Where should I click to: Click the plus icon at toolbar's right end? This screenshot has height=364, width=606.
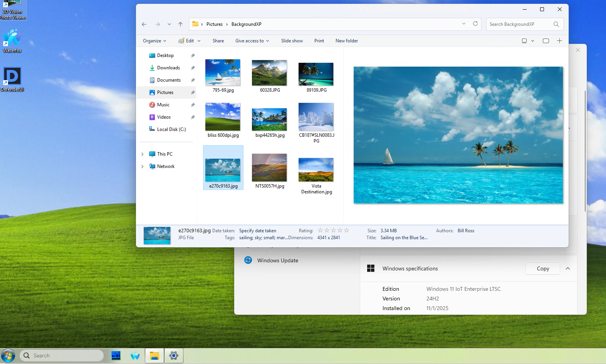(x=559, y=41)
